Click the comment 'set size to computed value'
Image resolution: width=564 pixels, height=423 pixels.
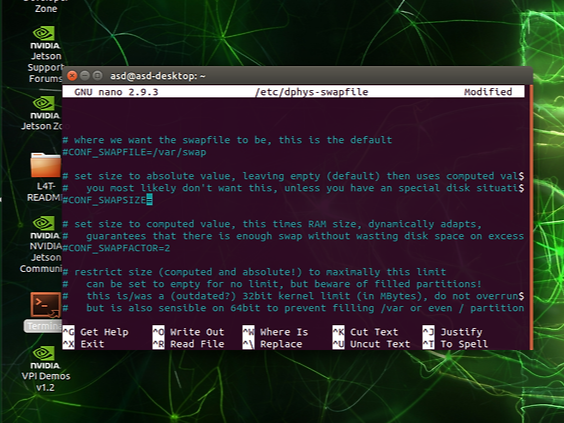(x=155, y=224)
